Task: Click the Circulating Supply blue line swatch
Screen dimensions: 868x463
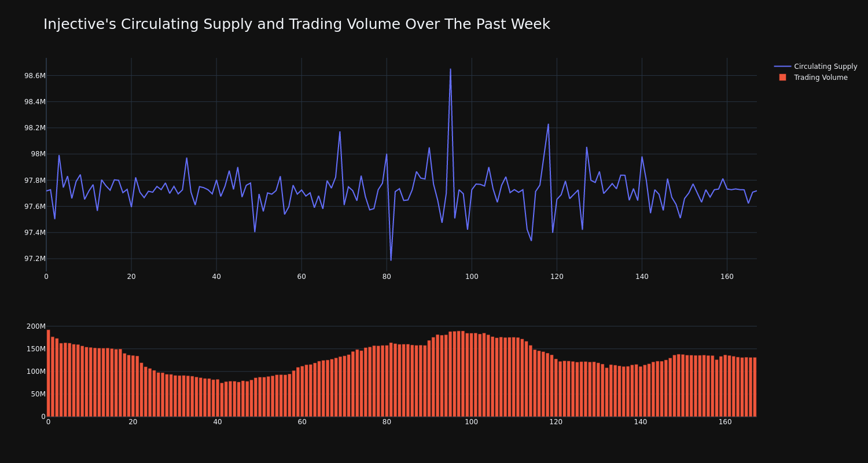Action: pos(782,67)
